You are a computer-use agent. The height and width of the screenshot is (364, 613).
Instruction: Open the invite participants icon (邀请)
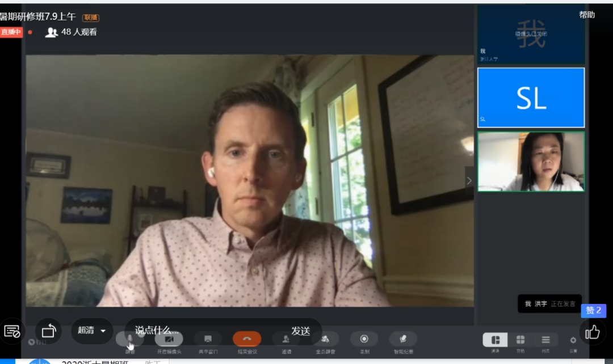(x=286, y=339)
